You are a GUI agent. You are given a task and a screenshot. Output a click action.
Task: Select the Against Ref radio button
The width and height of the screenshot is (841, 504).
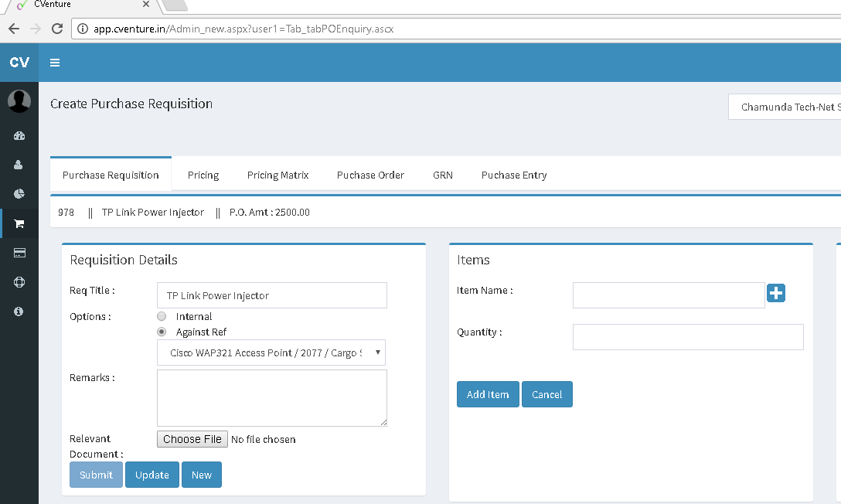point(162,332)
